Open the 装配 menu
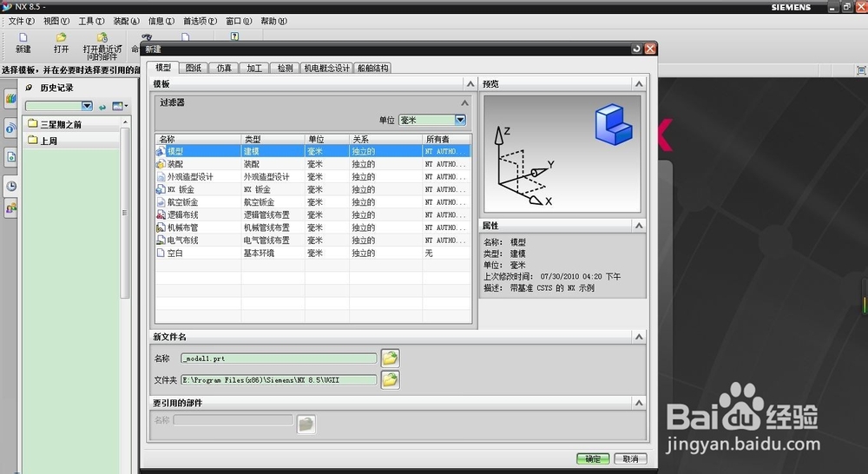The width and height of the screenshot is (868, 474). (126, 21)
